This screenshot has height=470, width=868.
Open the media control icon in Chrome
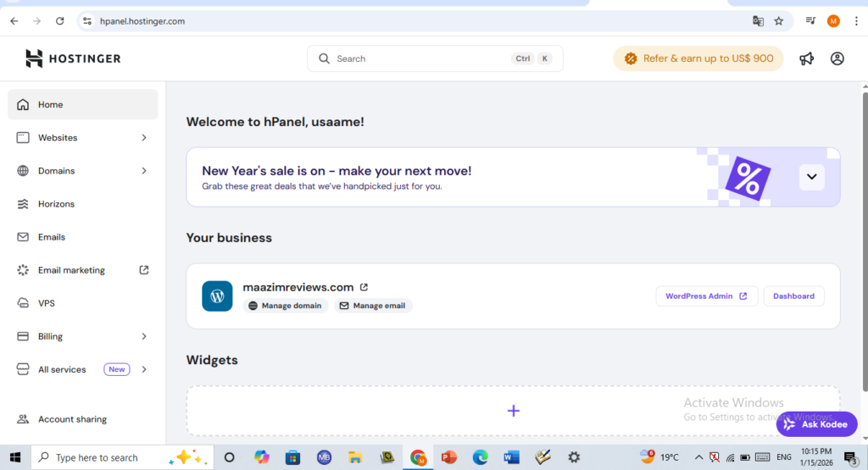[x=810, y=21]
